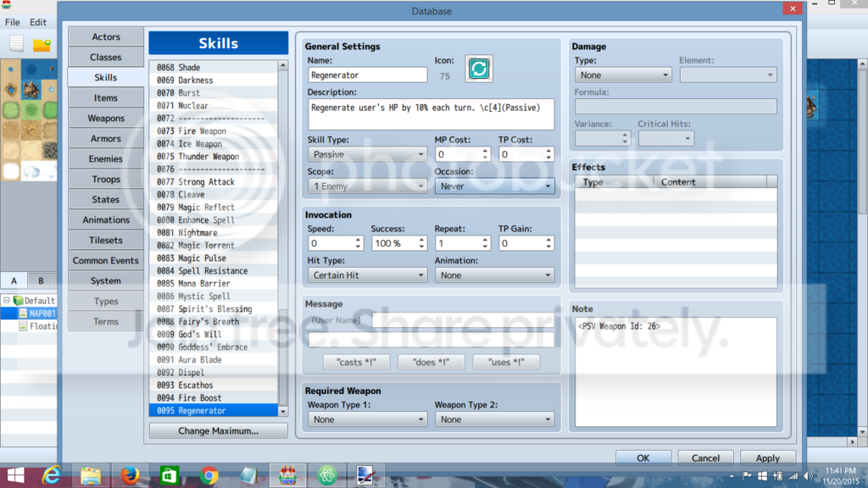
Task: Open the Damage Type dropdown
Action: click(x=623, y=75)
